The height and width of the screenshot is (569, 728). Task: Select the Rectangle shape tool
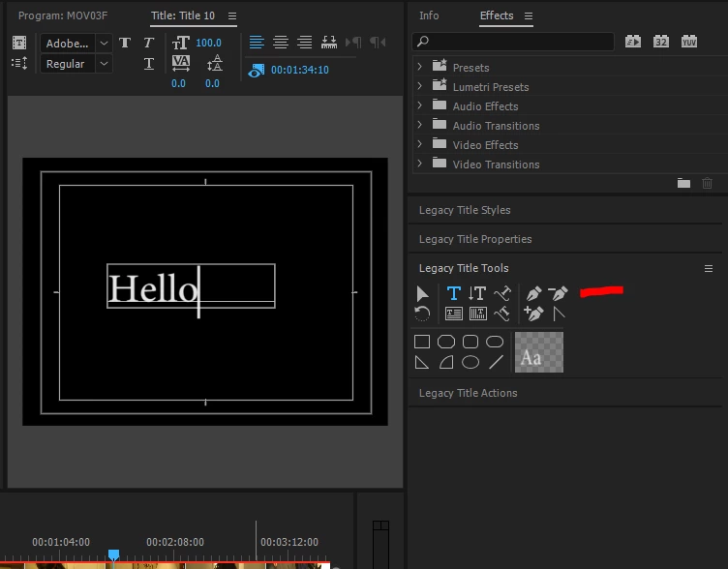[x=422, y=342]
